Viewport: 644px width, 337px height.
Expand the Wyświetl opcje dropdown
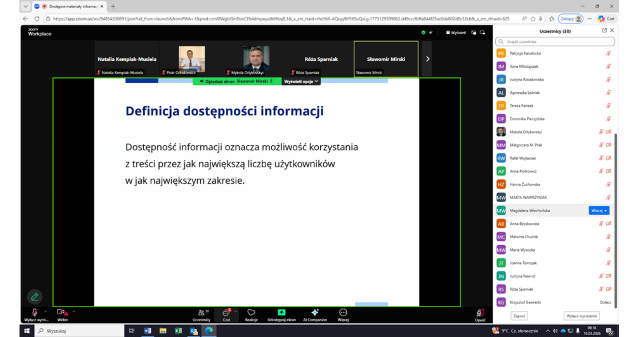(x=301, y=82)
